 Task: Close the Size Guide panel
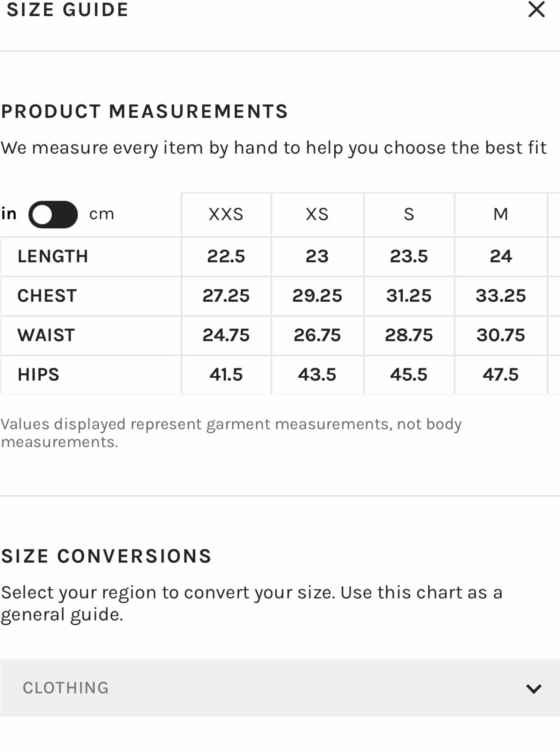coord(536,9)
